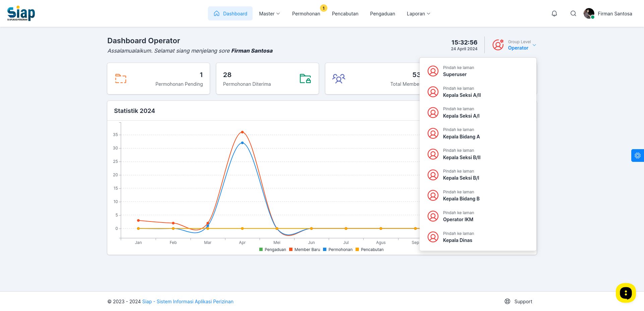Screen dimensions: 644x311
Task: Open the yellow chat support bubble
Action: point(626,293)
